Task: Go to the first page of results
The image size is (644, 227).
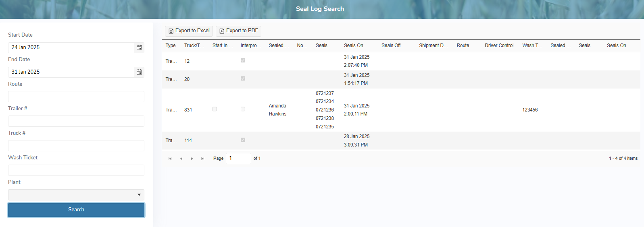Action: [170, 159]
